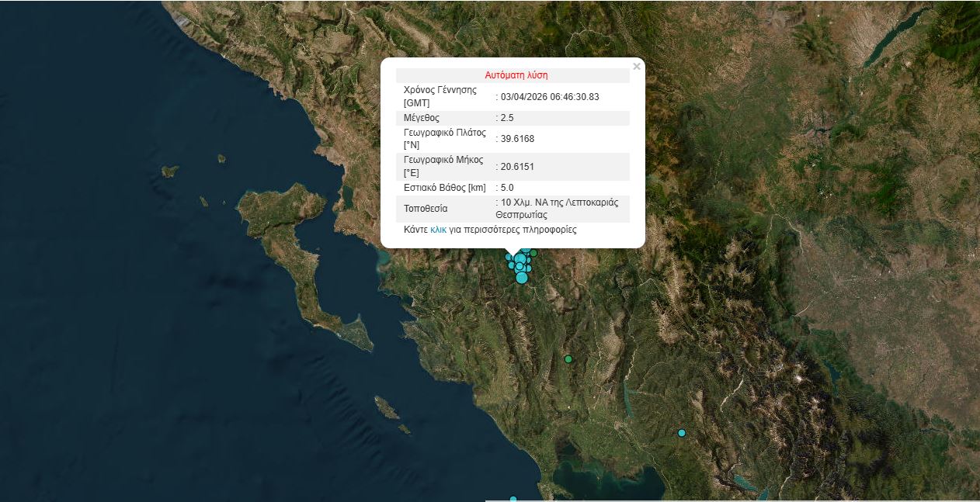Image resolution: width=980 pixels, height=502 pixels.
Task: Click the cyan earthquake marker in the southeast
Action: click(682, 433)
